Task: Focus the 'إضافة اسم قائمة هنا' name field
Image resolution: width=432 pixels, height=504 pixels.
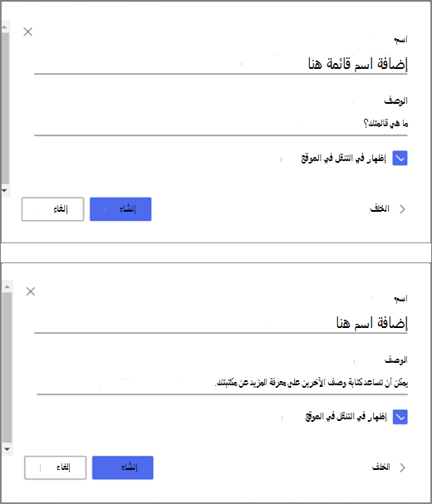Action: (x=221, y=64)
